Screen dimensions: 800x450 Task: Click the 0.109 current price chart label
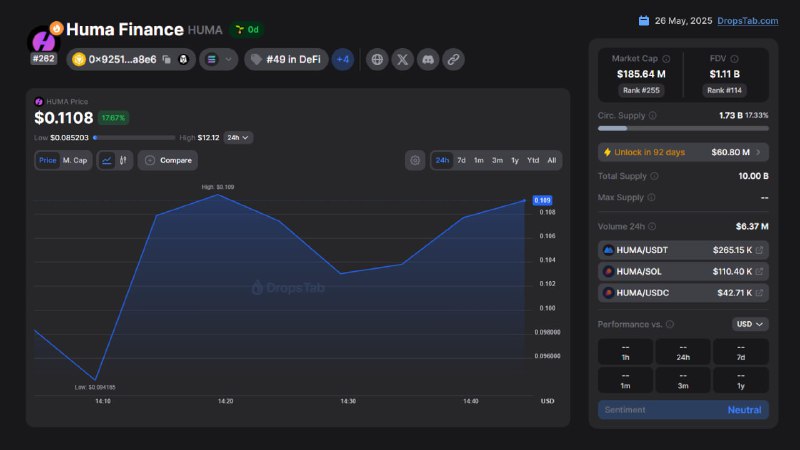point(542,201)
